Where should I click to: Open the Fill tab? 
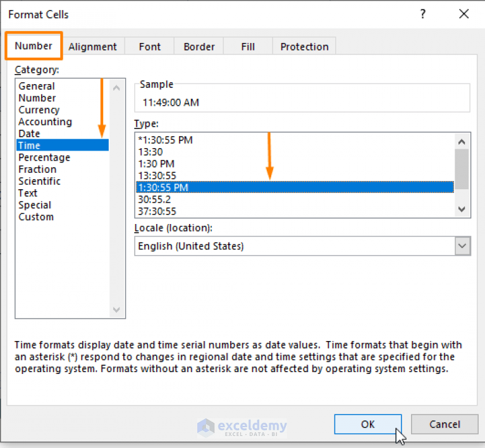(x=248, y=46)
